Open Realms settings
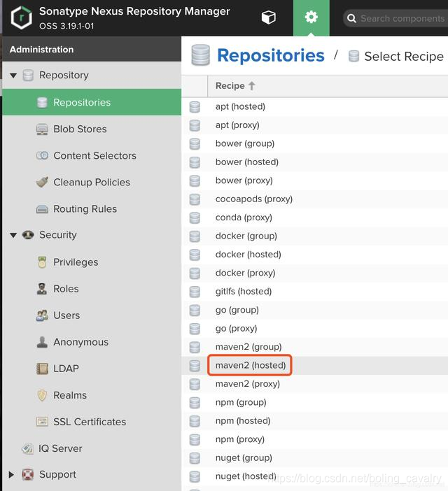Image resolution: width=448 pixels, height=491 pixels. pos(70,395)
